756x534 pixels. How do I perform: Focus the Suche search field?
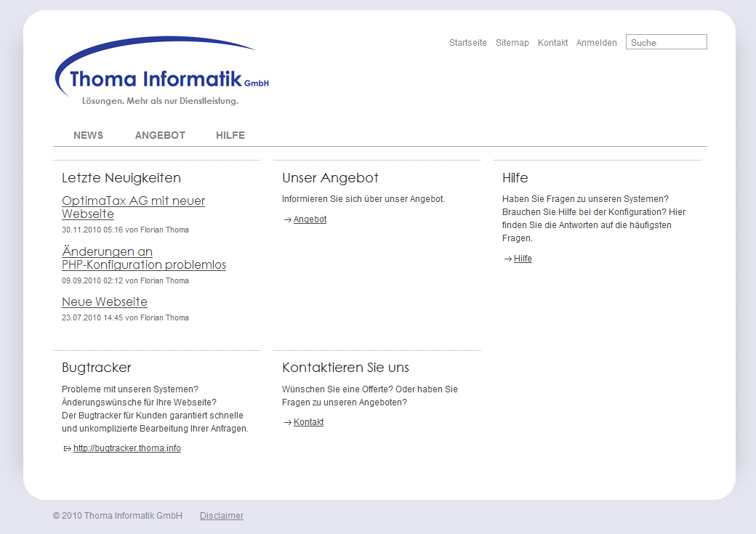(x=666, y=42)
